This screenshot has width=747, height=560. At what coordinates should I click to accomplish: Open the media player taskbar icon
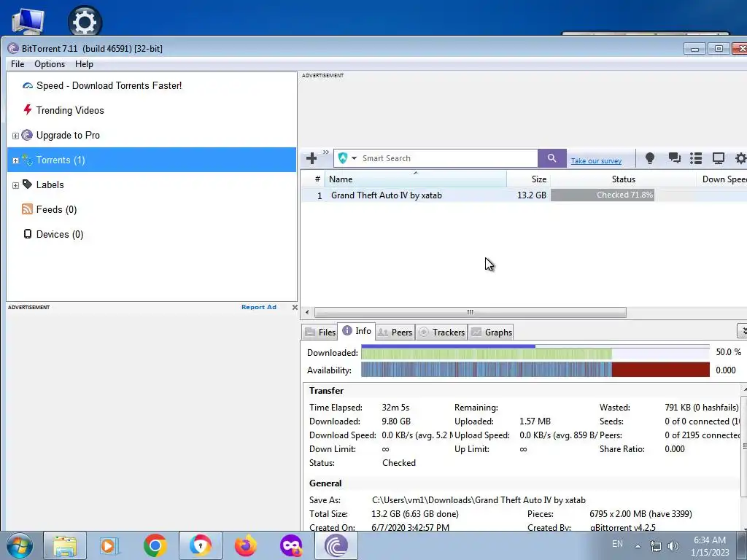point(109,545)
